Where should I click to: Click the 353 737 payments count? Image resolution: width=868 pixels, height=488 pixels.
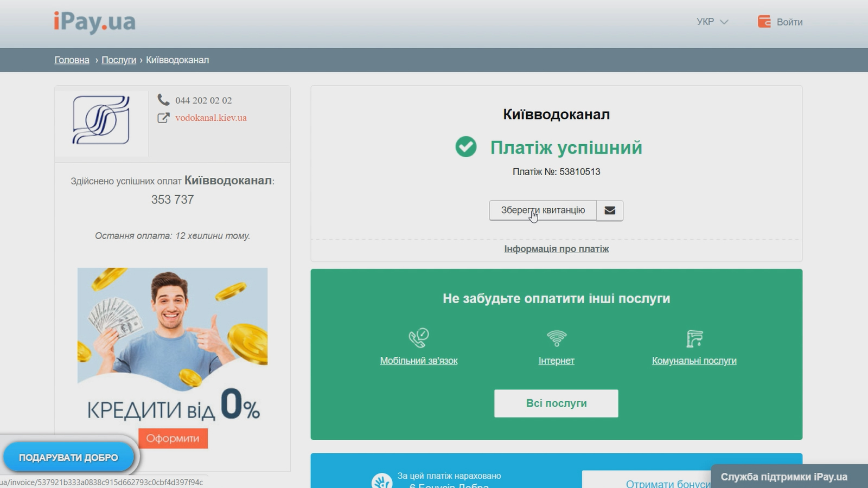173,200
